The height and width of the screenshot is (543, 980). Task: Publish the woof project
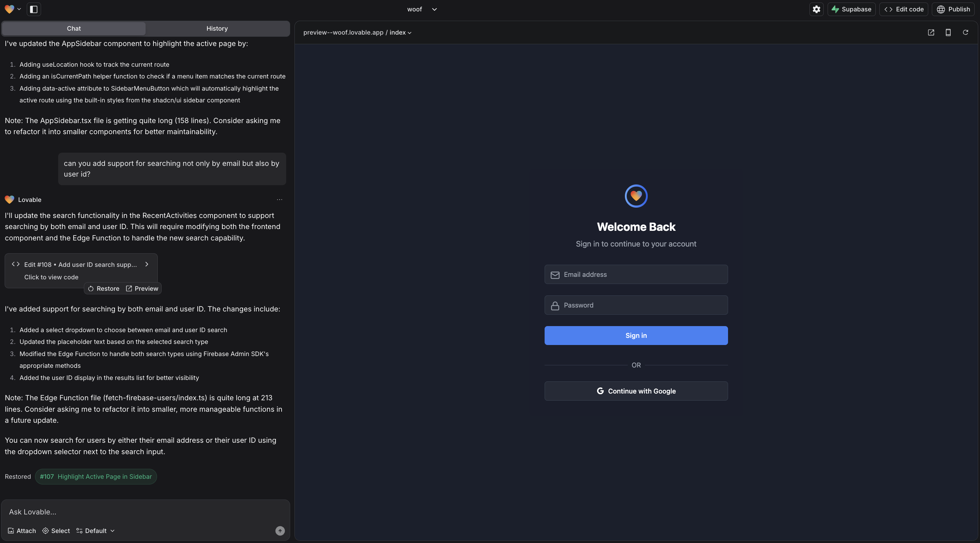coord(953,9)
